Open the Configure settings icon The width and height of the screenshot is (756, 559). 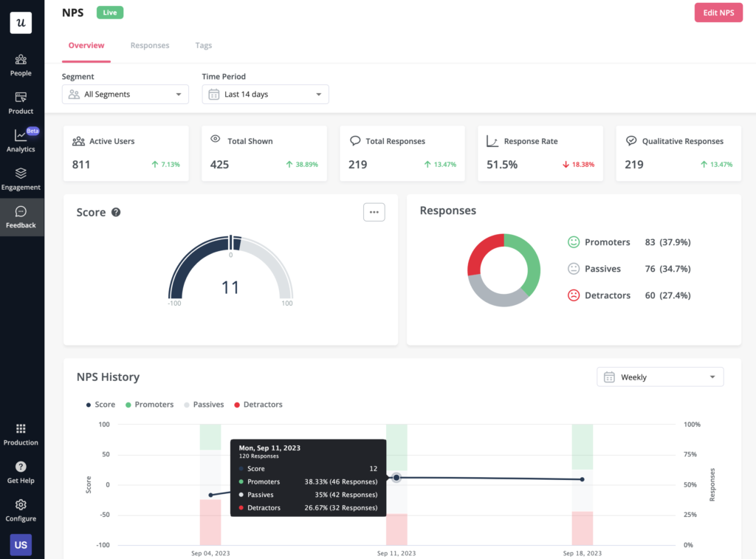[x=21, y=510]
